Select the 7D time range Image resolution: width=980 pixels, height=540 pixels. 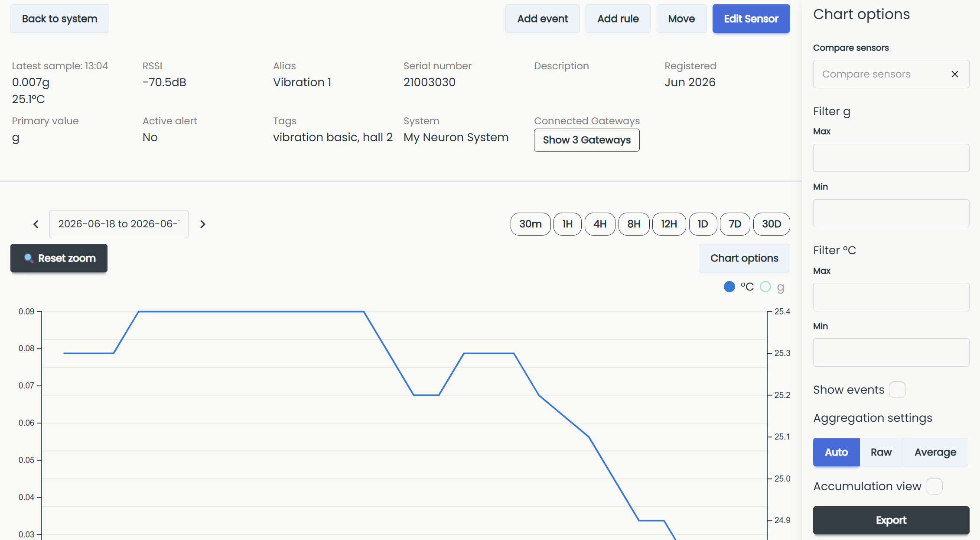tap(735, 224)
